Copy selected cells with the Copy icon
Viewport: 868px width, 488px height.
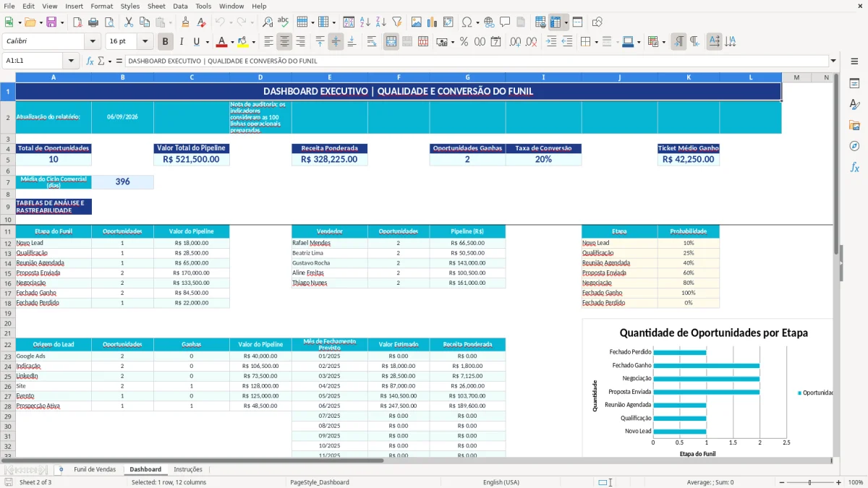point(144,22)
